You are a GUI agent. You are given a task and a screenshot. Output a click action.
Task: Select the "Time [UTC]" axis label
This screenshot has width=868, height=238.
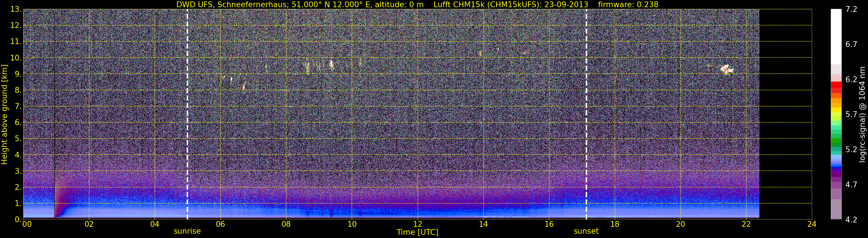click(x=417, y=232)
